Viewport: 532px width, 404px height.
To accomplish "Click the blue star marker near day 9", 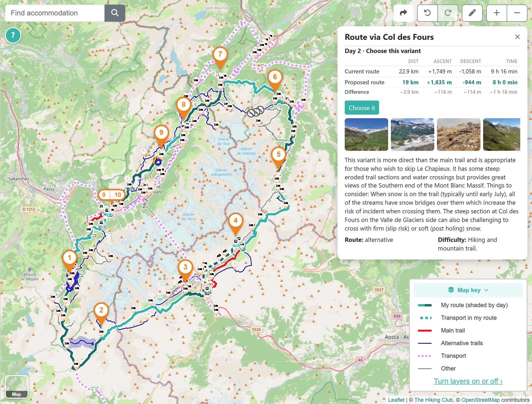I will point(158,163).
